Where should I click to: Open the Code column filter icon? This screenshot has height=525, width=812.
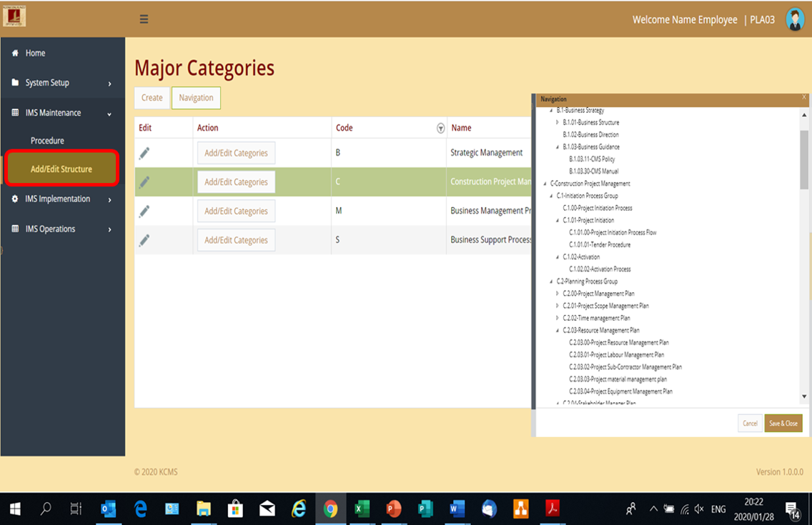tap(440, 129)
